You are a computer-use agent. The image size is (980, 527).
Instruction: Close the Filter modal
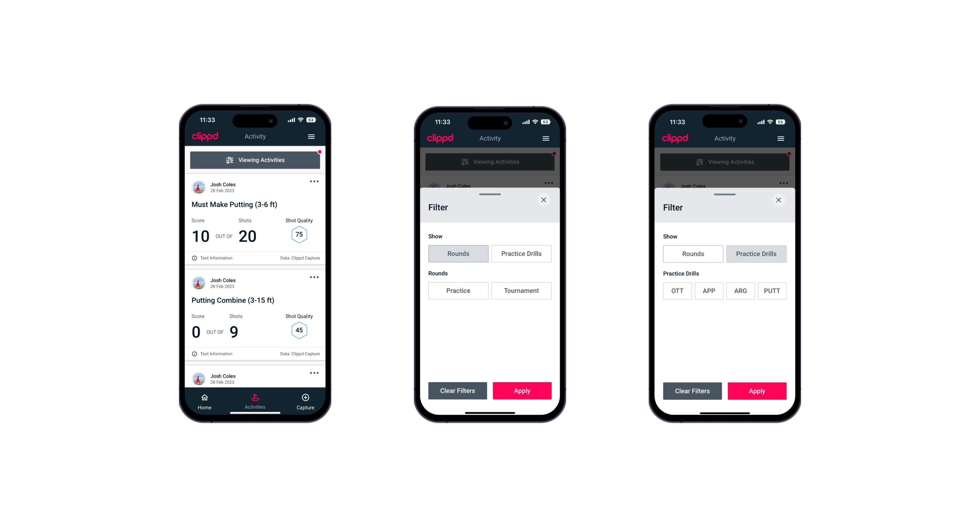[x=544, y=200]
